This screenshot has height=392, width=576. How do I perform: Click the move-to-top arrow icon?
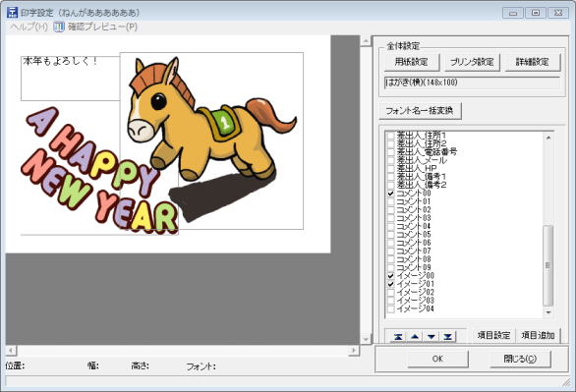point(398,336)
